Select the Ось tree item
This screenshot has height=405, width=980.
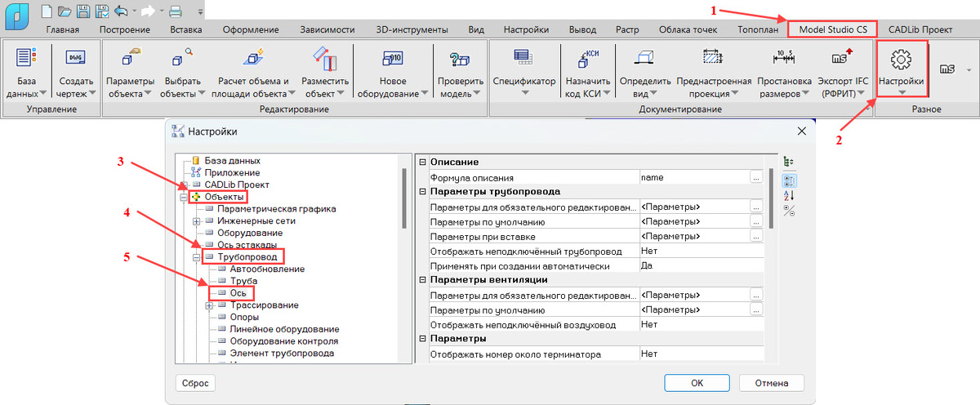[238, 293]
